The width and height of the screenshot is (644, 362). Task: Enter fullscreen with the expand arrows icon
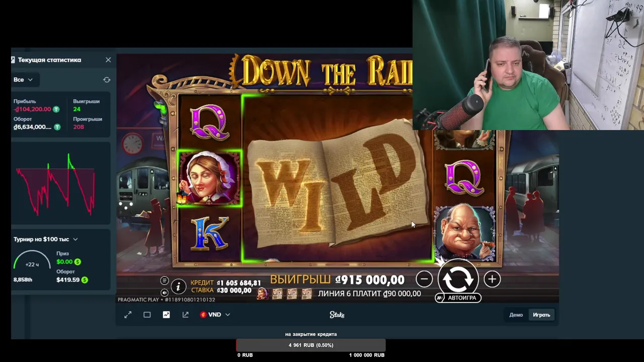(x=128, y=315)
